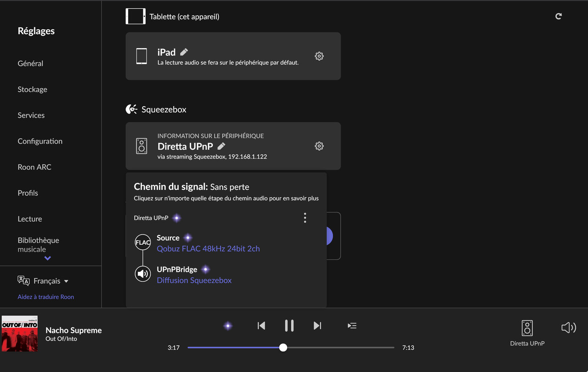Open the play queue icon
Image resolution: width=588 pixels, height=372 pixels.
point(352,326)
